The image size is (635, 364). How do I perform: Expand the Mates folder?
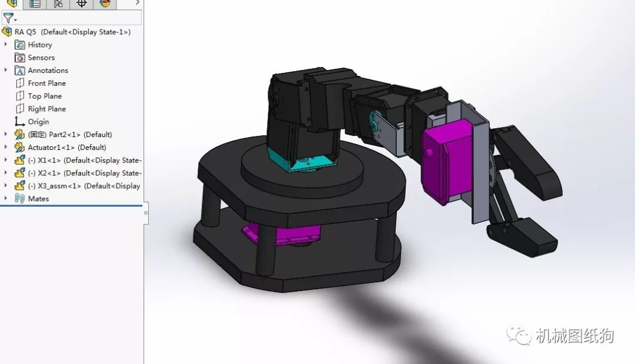6,198
